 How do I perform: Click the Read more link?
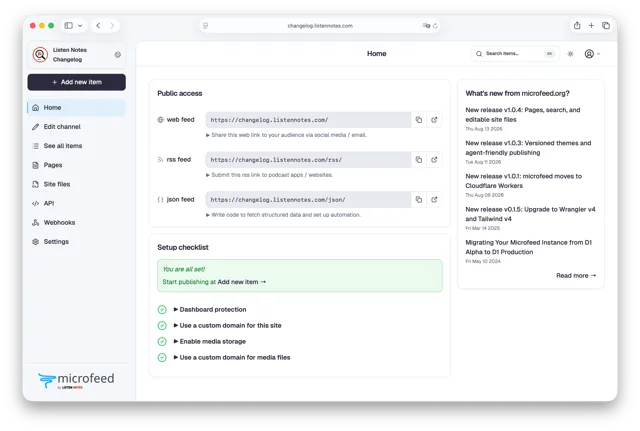tap(576, 276)
